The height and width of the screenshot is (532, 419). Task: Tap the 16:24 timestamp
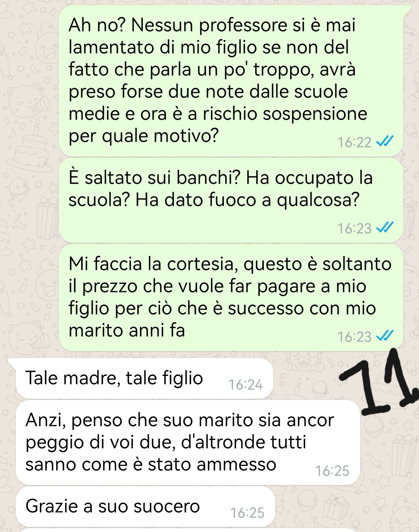[x=246, y=384]
